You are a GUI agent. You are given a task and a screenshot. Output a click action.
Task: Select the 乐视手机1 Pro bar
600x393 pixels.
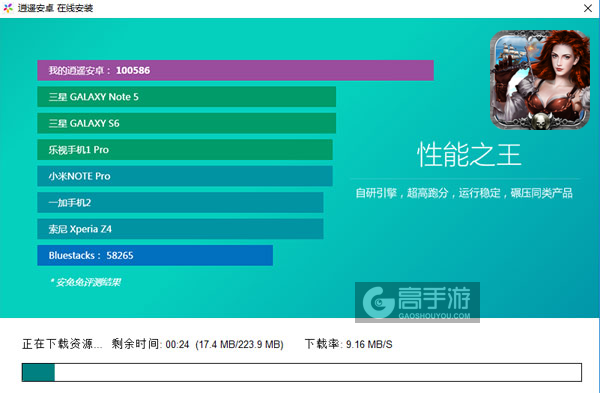[x=185, y=150]
